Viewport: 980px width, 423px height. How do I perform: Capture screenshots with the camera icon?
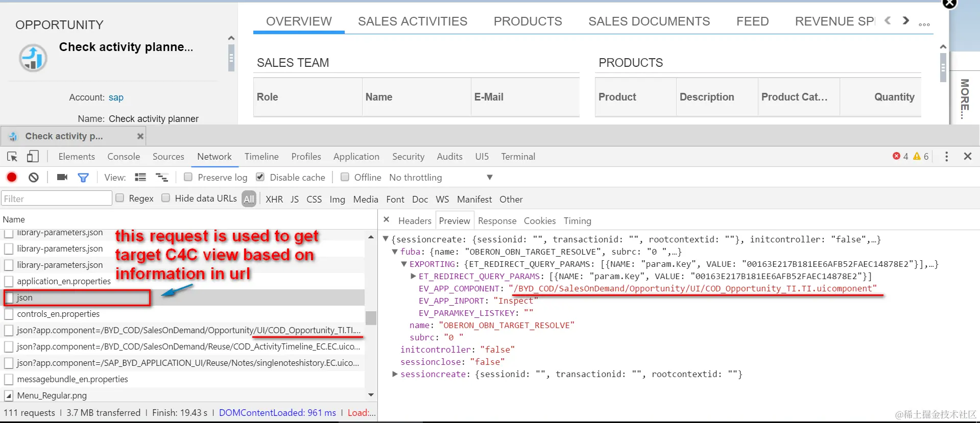(62, 177)
